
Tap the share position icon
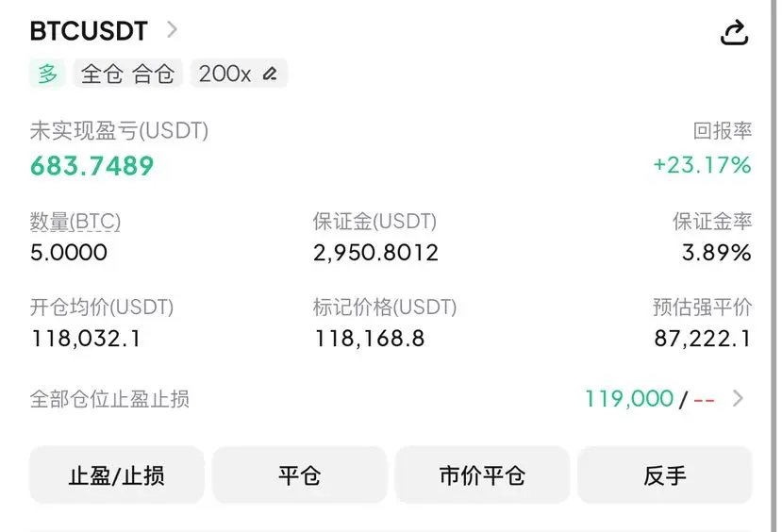click(x=734, y=32)
